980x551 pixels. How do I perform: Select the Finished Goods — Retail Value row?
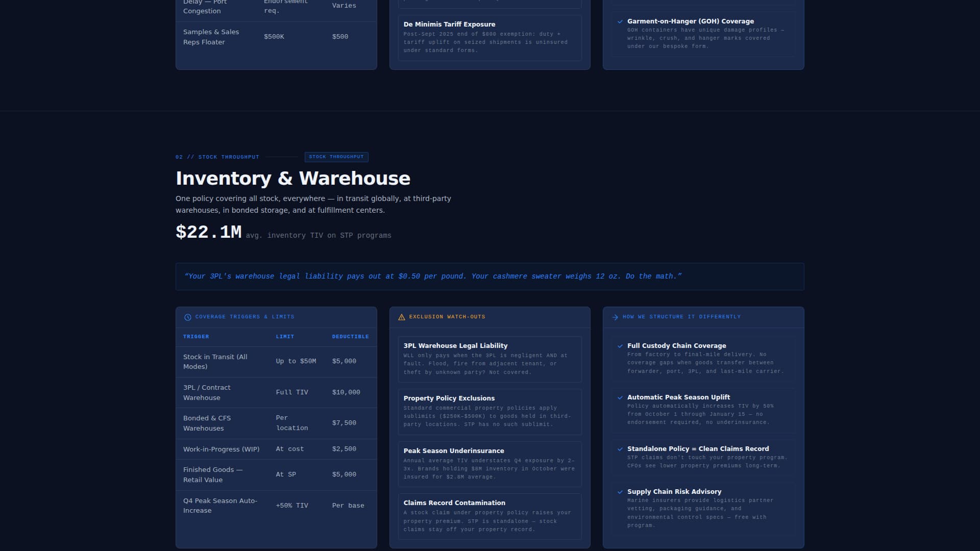click(276, 474)
